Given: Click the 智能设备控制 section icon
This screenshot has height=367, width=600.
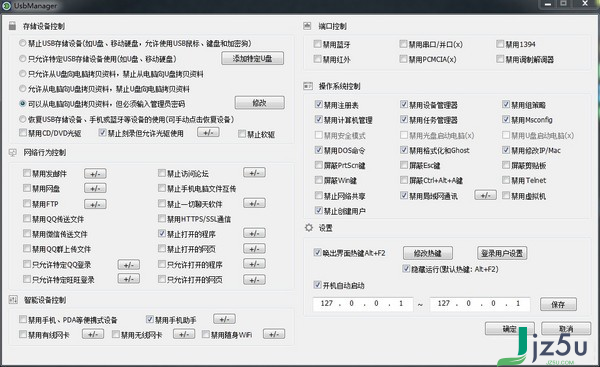Looking at the screenshot, I should (x=13, y=300).
